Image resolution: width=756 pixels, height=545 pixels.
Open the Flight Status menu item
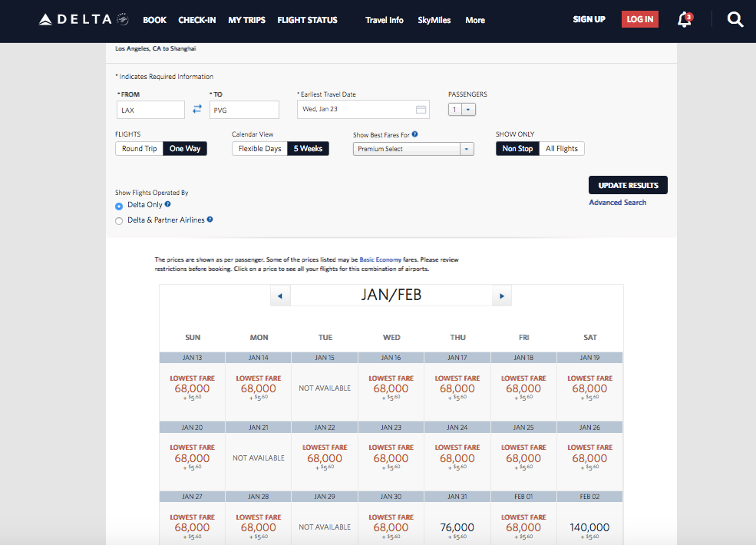coord(307,20)
